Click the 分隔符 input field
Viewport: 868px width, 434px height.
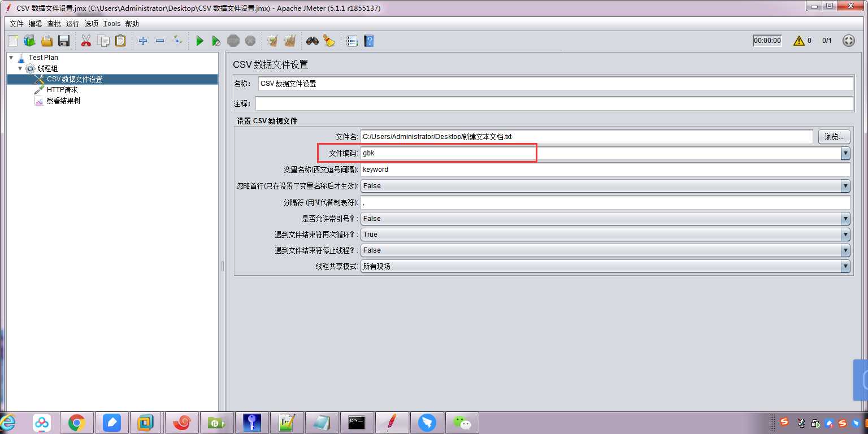click(x=605, y=202)
